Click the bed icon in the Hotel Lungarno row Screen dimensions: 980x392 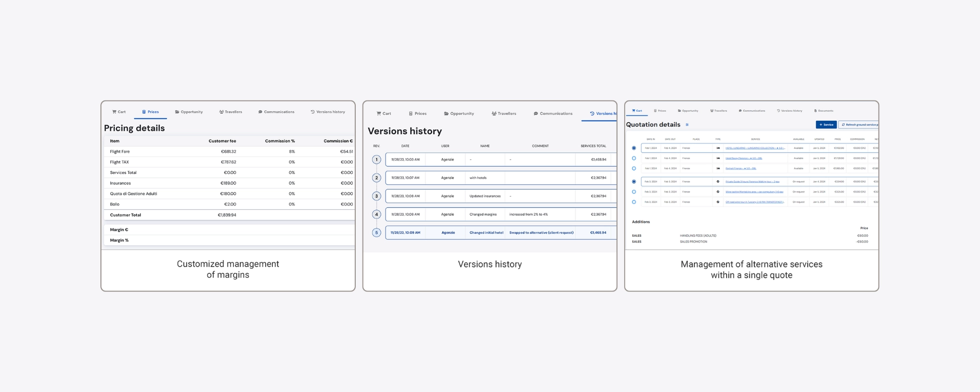(x=718, y=148)
